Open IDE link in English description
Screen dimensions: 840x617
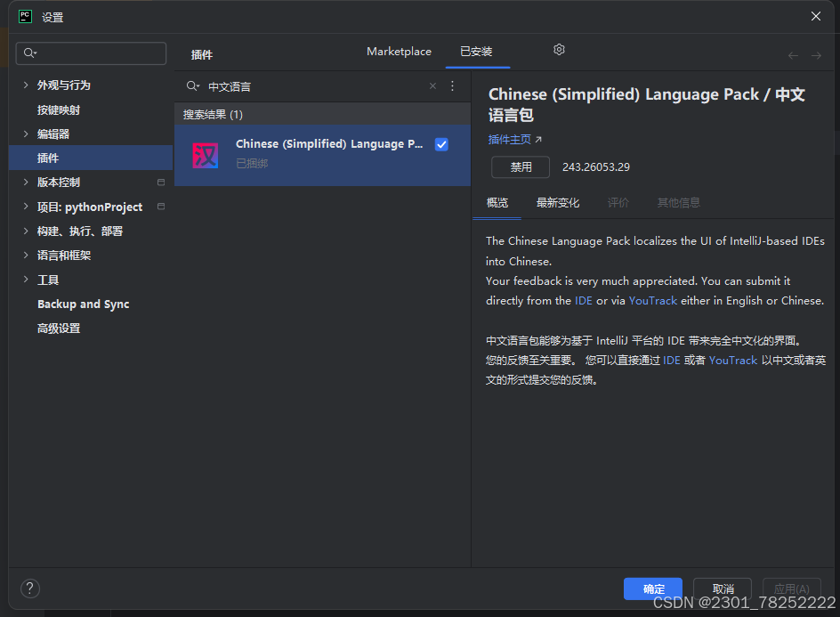pyautogui.click(x=584, y=301)
